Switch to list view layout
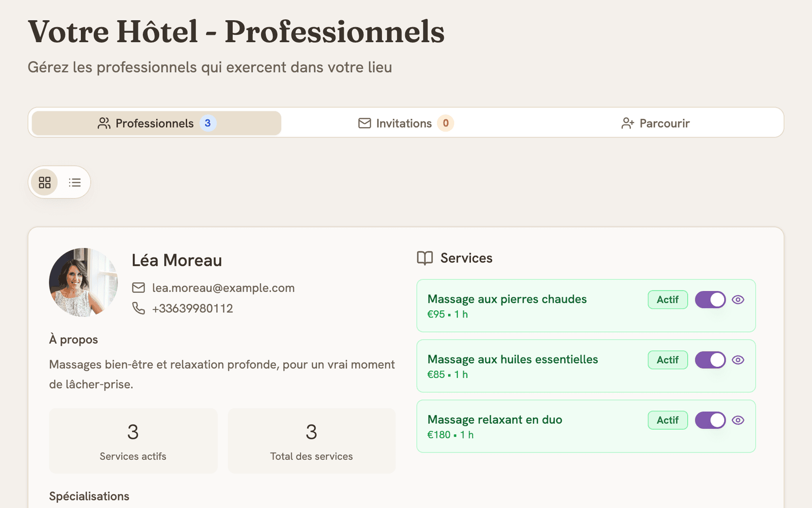This screenshot has height=508, width=812. [x=75, y=182]
